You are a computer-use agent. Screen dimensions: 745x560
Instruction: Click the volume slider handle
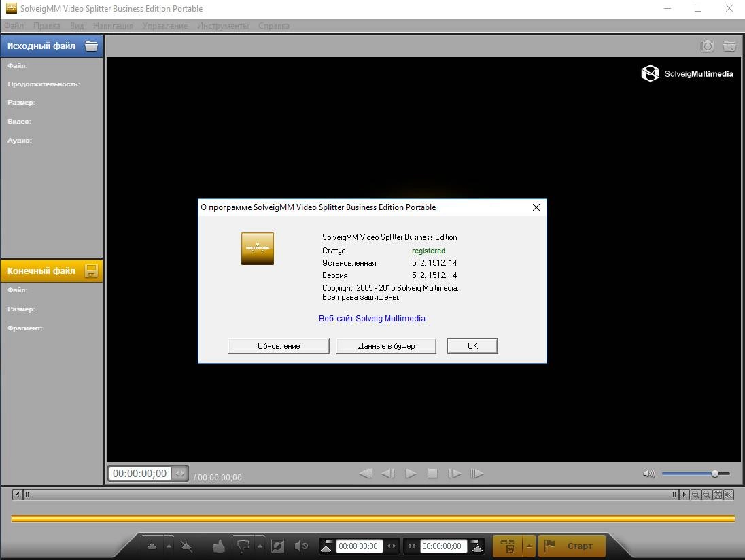tap(714, 474)
